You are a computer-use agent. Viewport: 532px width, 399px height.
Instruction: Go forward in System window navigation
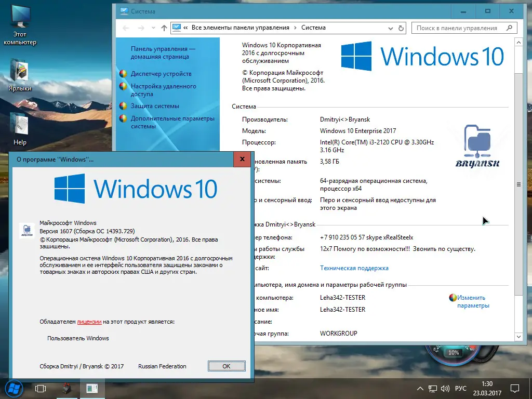coord(141,28)
